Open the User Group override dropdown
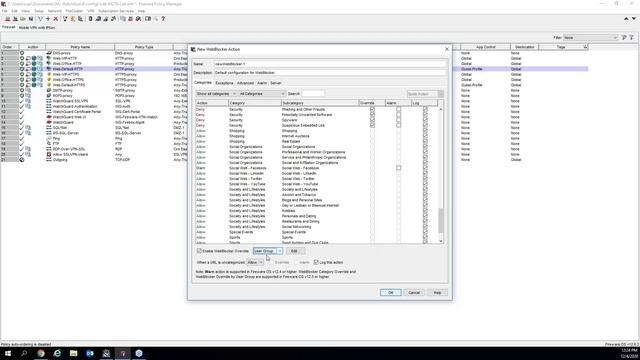The width and height of the screenshot is (640, 360). [x=267, y=251]
